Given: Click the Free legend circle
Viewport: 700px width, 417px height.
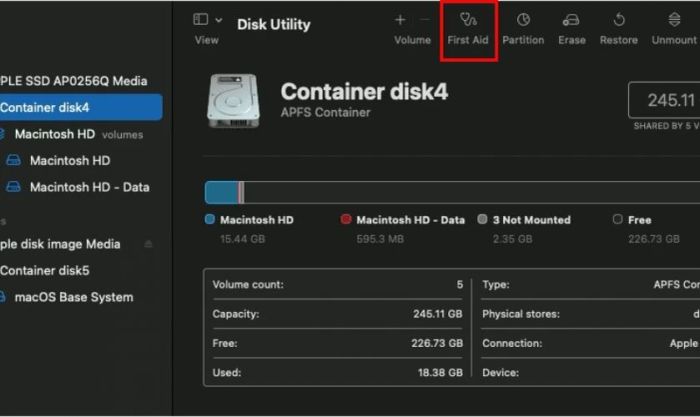Looking at the screenshot, I should [x=617, y=219].
